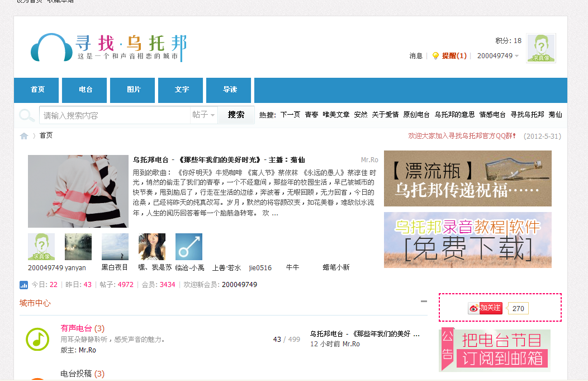Viewport: 588px width, 381px height.
Task: Click the home breadcrumb house icon
Action: pyautogui.click(x=24, y=135)
